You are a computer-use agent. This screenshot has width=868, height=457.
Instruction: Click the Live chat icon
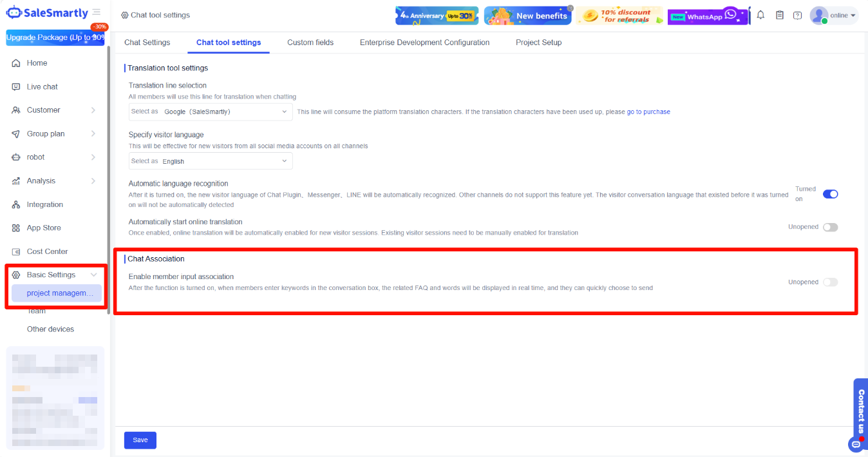point(16,86)
